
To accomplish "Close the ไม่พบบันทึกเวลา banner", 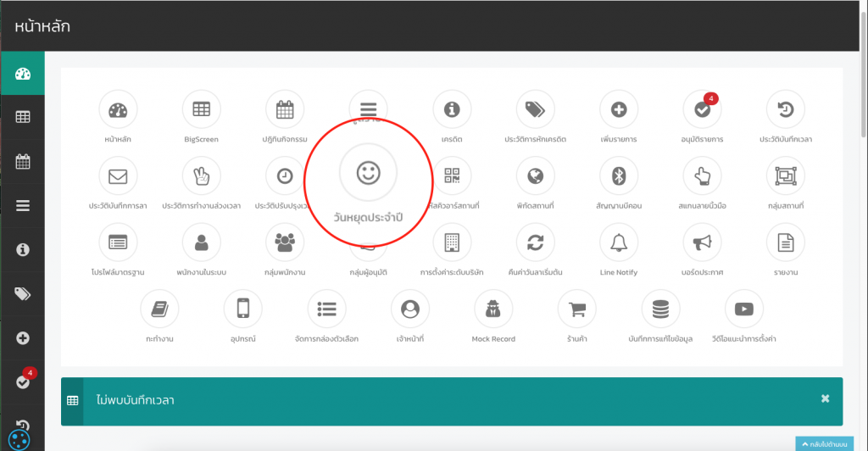I will coord(825,398).
